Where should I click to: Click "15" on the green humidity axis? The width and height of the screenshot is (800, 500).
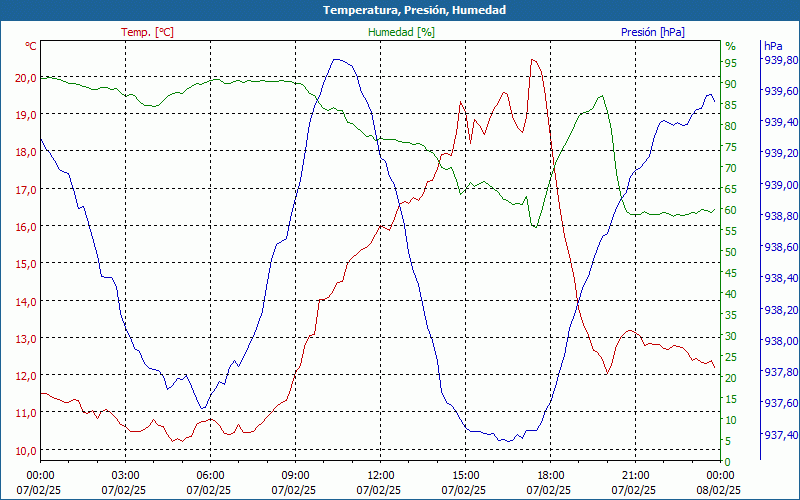click(731, 399)
